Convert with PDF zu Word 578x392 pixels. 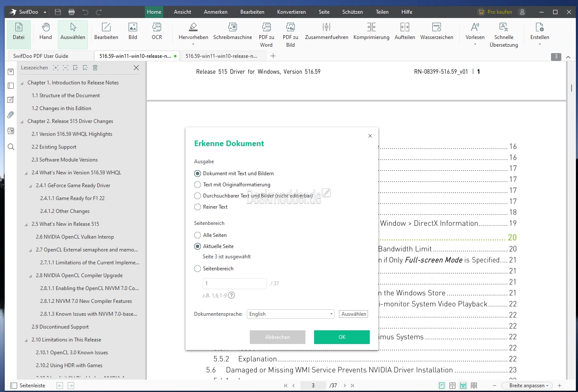[x=266, y=34]
